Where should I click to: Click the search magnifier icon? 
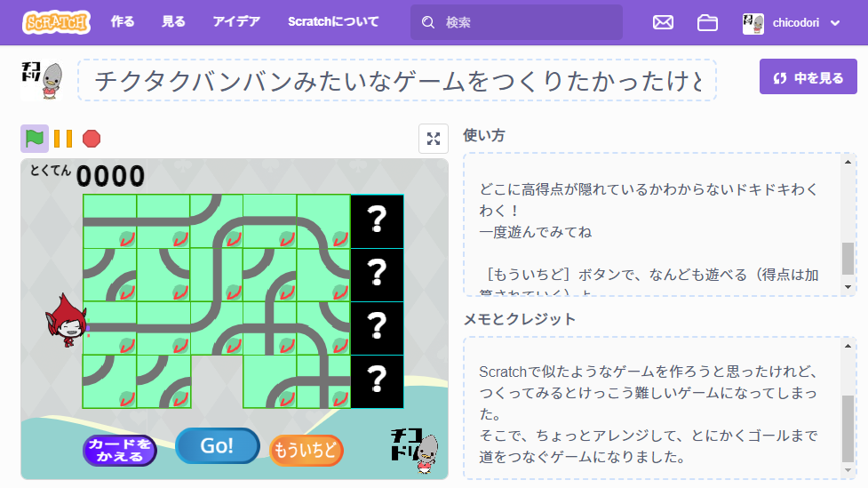428,22
